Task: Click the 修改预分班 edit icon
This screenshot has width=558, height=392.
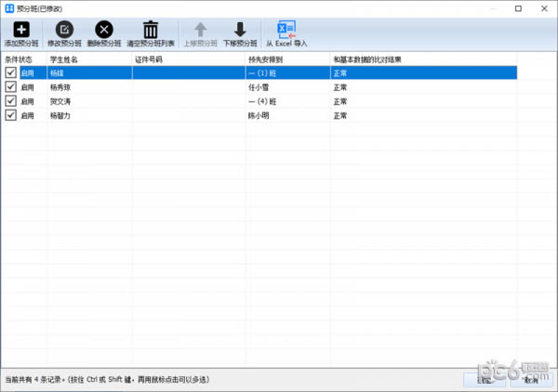Action: click(65, 29)
